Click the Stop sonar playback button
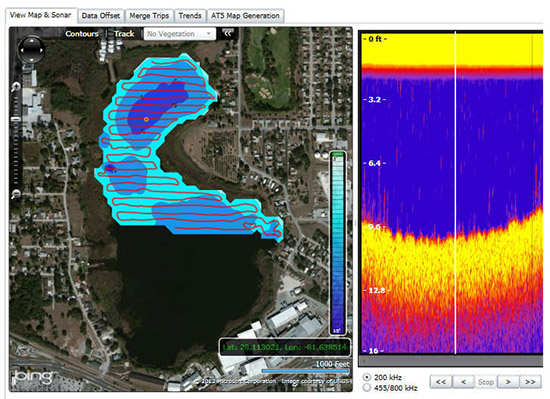This screenshot has height=399, width=550. (485, 382)
